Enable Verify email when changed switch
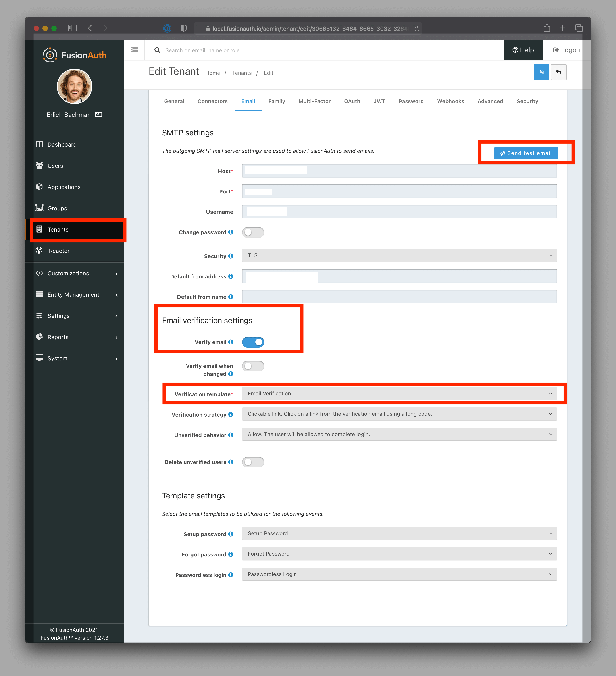 pyautogui.click(x=253, y=366)
